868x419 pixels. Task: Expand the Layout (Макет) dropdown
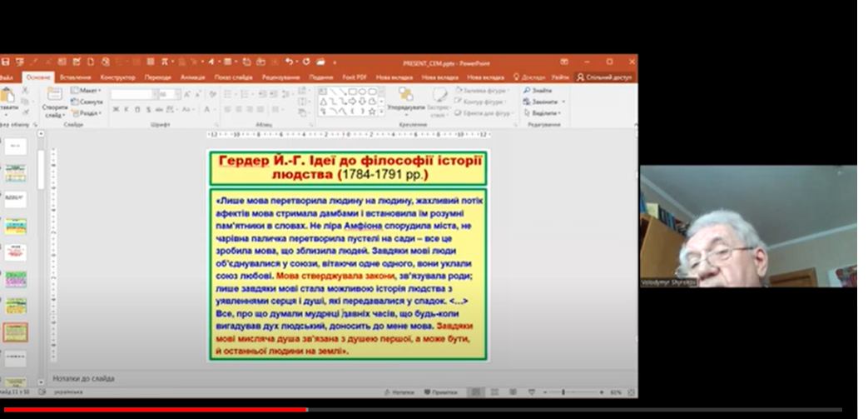[x=87, y=90]
